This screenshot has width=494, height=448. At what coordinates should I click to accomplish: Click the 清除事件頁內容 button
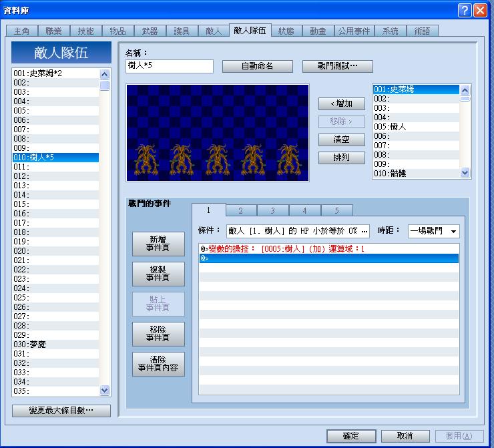[158, 364]
